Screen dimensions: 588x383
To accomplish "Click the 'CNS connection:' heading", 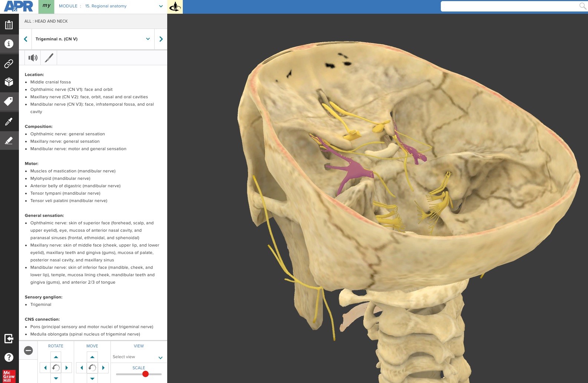I will [x=42, y=319].
